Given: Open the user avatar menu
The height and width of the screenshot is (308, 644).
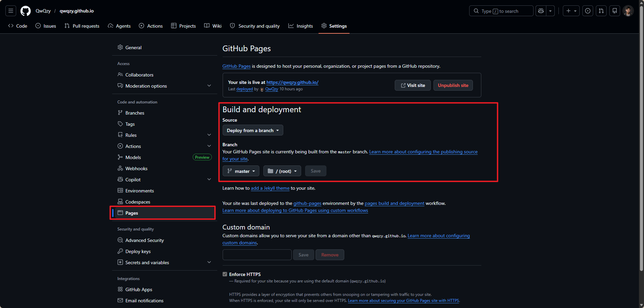Looking at the screenshot, I should [628, 11].
